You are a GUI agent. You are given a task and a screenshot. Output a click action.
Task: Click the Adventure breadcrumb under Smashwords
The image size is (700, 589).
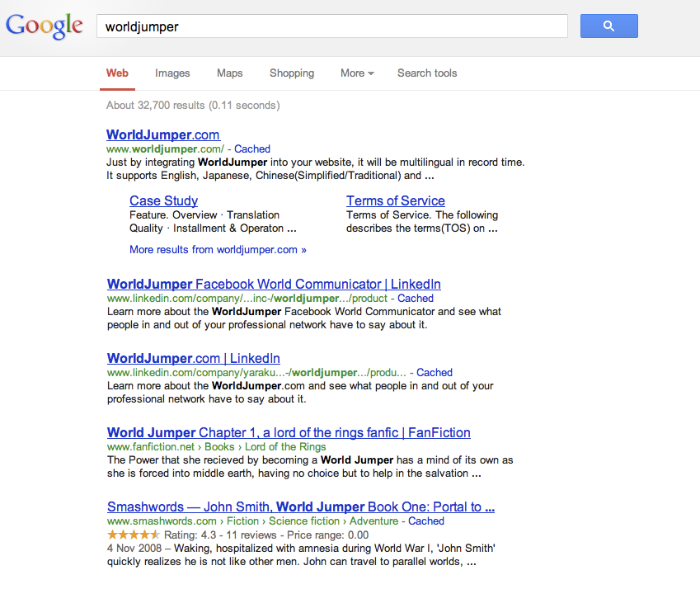point(373,521)
